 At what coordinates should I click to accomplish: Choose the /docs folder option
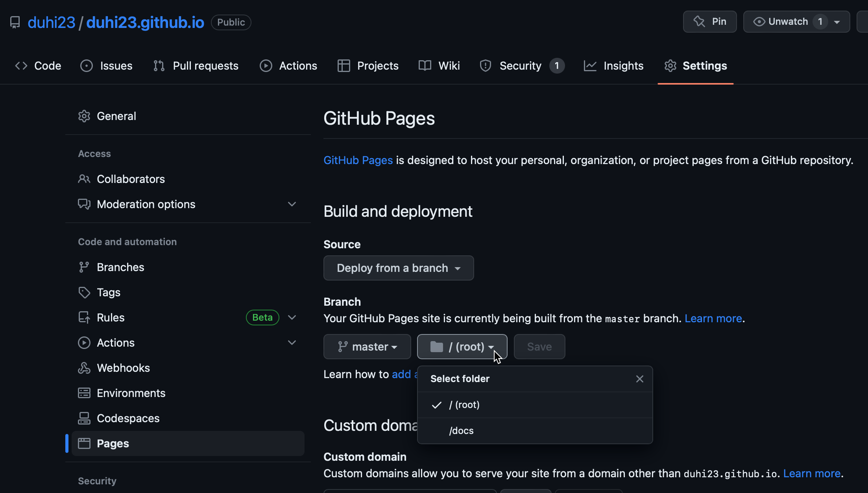(x=461, y=431)
